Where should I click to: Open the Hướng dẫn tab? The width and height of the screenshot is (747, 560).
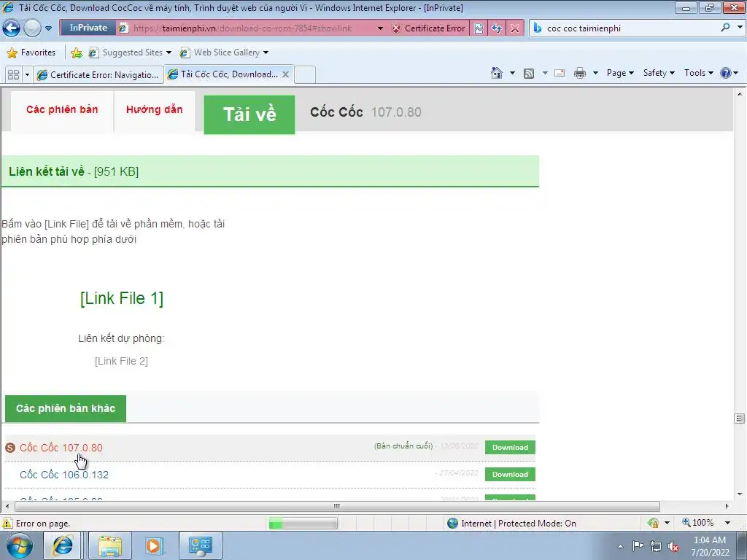pyautogui.click(x=155, y=110)
